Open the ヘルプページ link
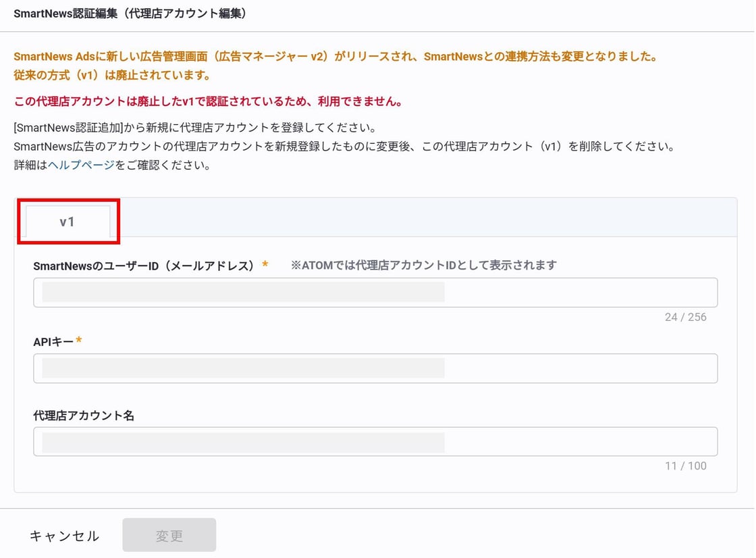This screenshot has width=756, height=558. pos(81,165)
